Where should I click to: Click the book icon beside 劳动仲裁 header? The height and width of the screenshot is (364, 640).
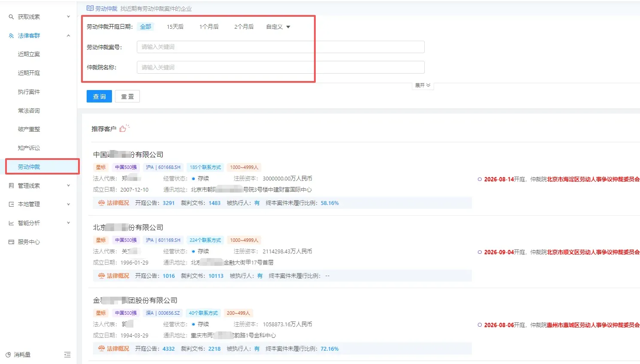(x=90, y=8)
